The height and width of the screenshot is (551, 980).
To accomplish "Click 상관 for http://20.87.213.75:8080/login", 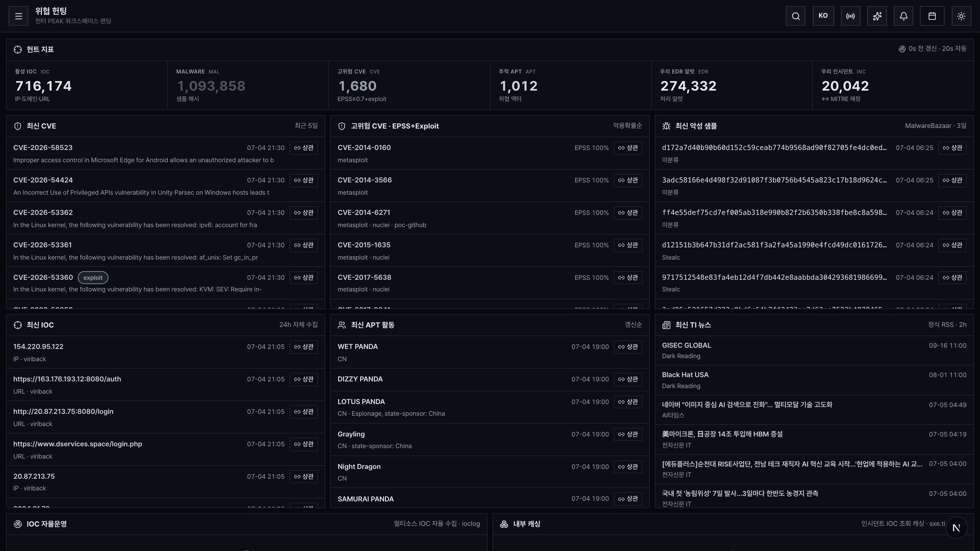I will click(303, 412).
